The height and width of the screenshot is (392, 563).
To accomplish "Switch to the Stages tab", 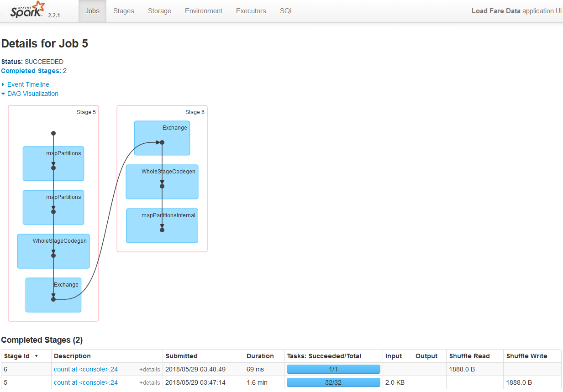I will [123, 11].
